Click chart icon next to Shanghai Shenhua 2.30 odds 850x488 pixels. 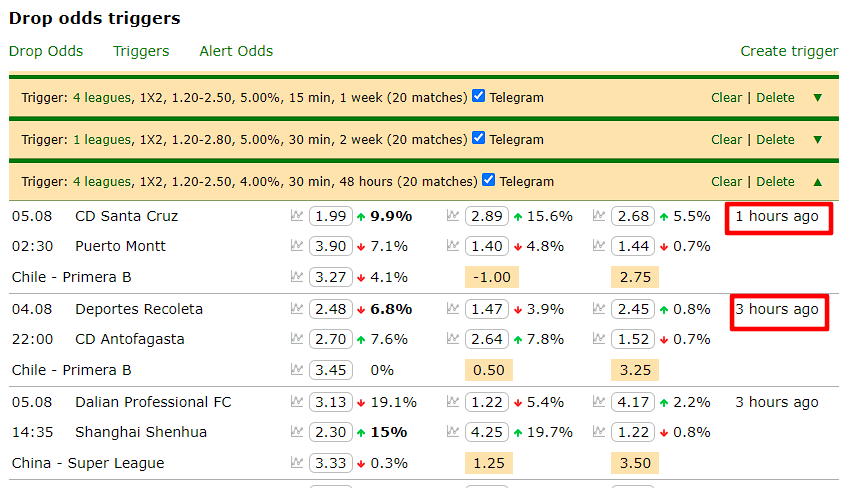(x=297, y=432)
